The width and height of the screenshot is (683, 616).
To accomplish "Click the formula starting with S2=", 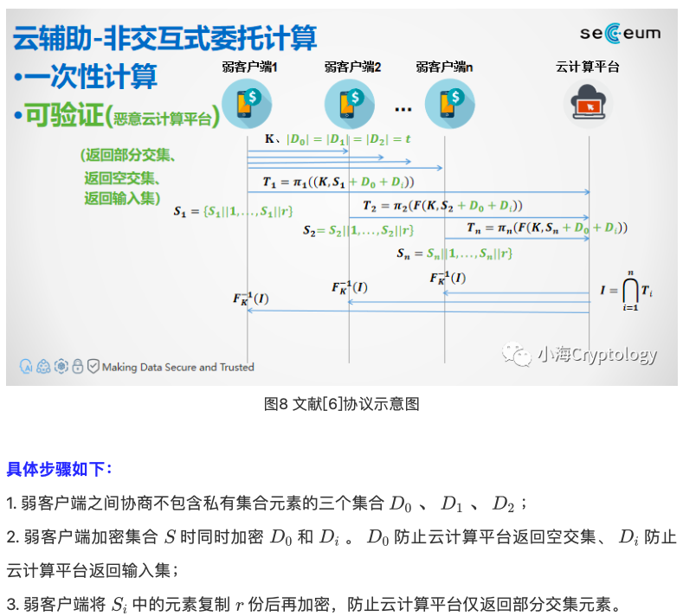I will point(358,230).
